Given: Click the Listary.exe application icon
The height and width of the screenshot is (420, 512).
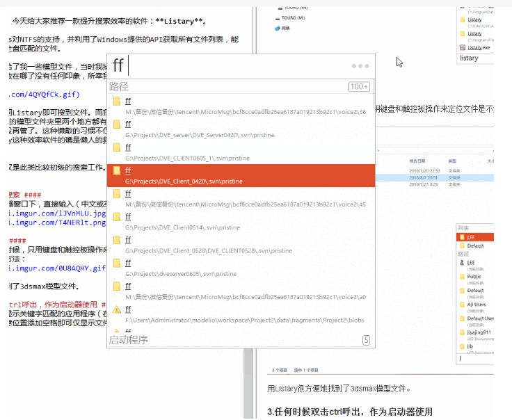Looking at the screenshot, I should [463, 48].
